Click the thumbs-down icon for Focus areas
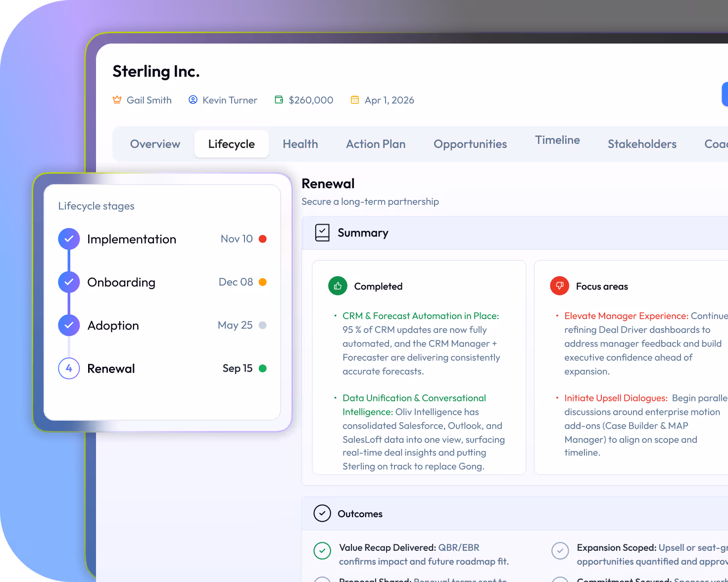The width and height of the screenshot is (728, 582). [x=559, y=286]
